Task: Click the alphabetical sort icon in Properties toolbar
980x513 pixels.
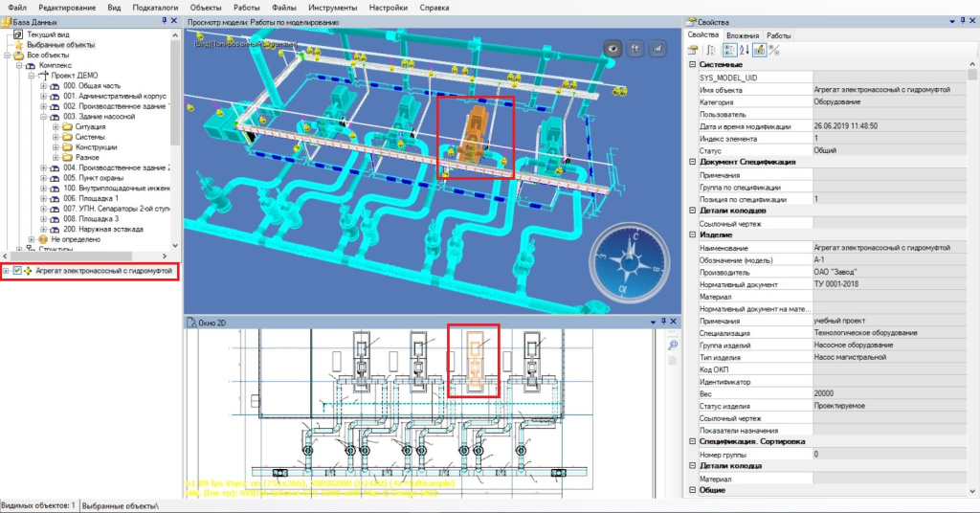Action: click(x=743, y=50)
